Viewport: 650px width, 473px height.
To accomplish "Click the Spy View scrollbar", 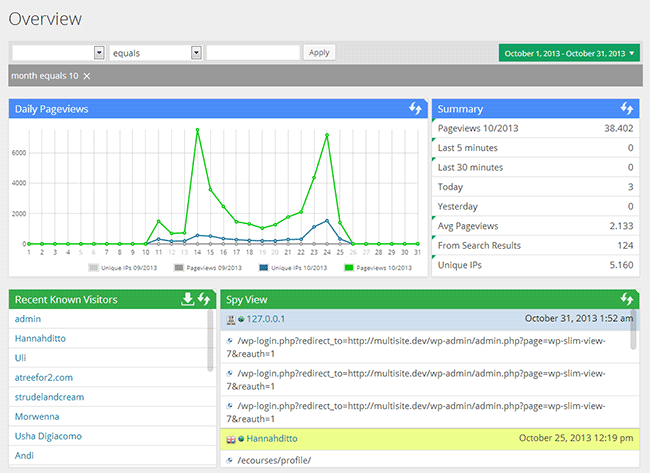I will coord(633,330).
